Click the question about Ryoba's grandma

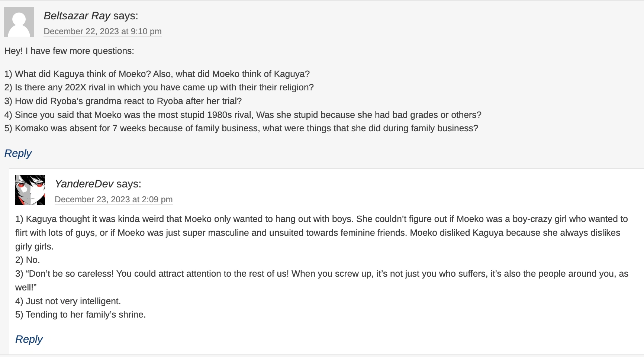click(x=123, y=101)
